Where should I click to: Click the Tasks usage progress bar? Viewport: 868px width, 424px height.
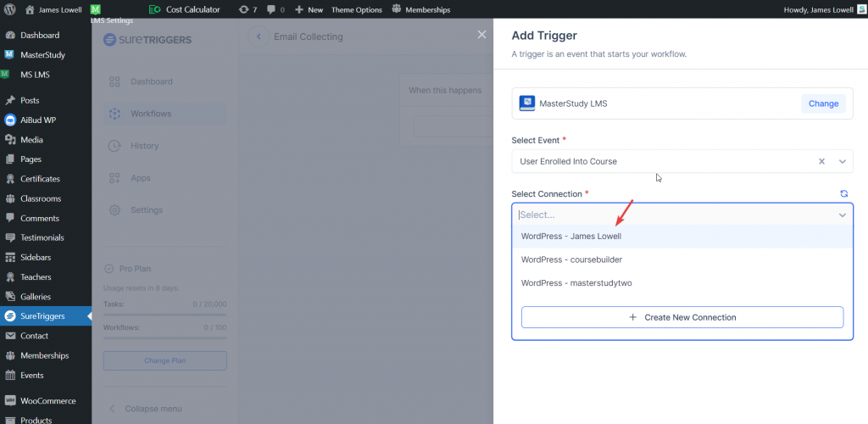[x=165, y=315]
